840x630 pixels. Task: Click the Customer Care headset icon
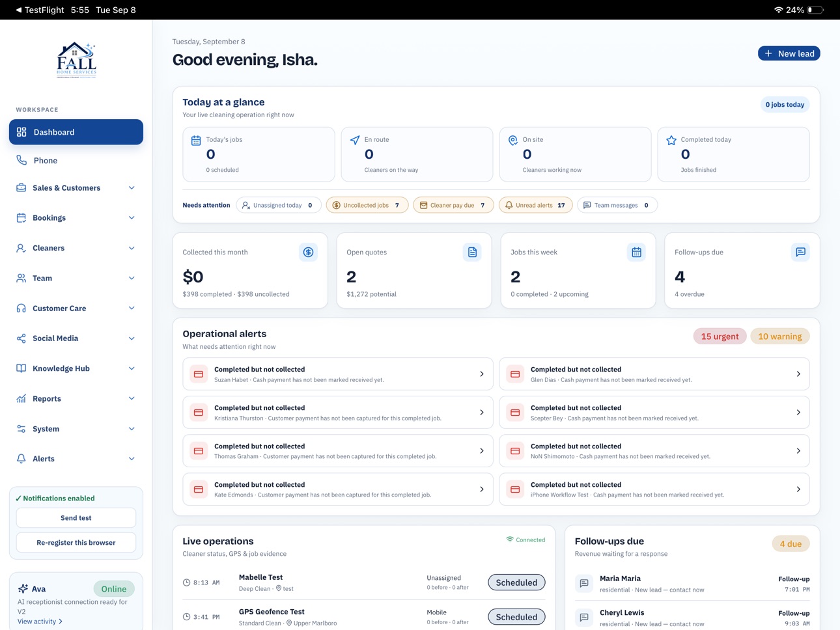[x=21, y=308]
